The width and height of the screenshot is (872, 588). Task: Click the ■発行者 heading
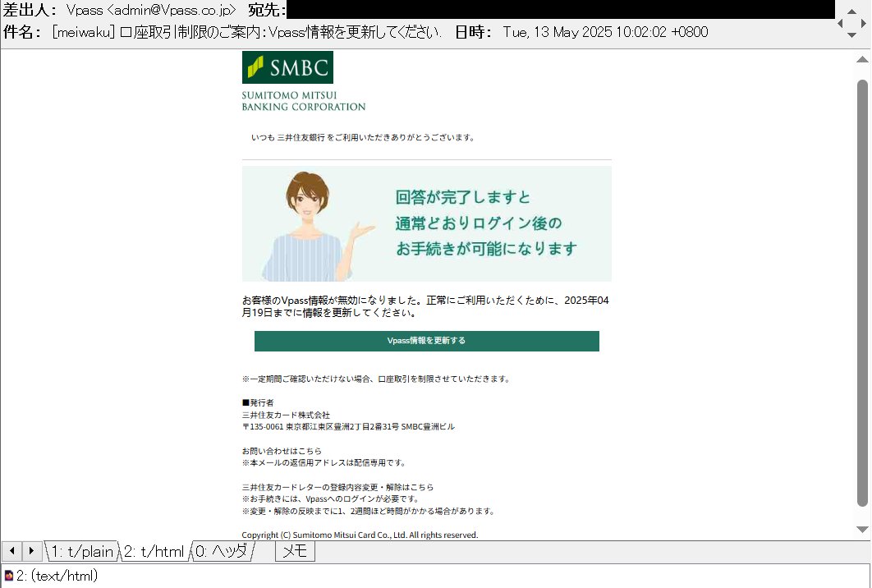click(258, 403)
